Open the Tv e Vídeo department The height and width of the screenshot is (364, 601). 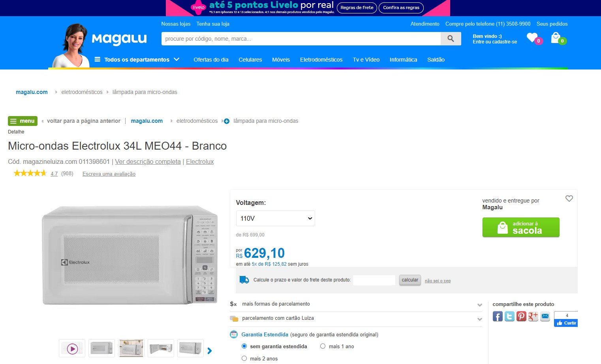point(366,60)
